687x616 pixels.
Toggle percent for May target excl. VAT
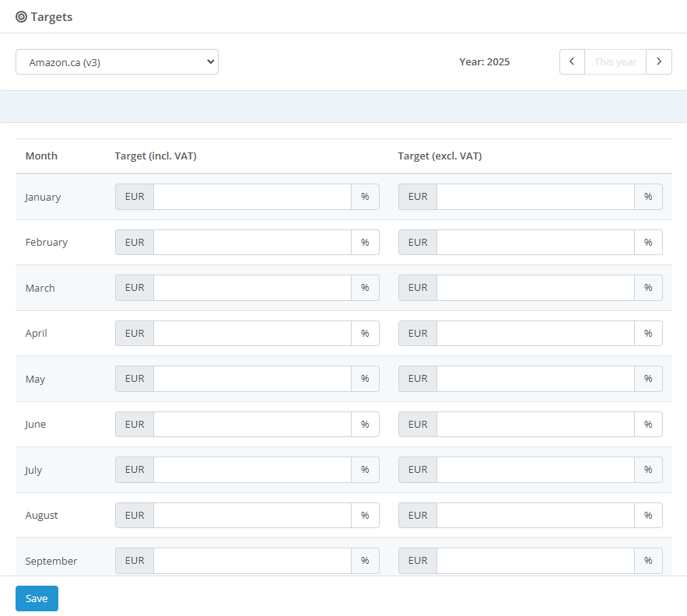click(648, 379)
